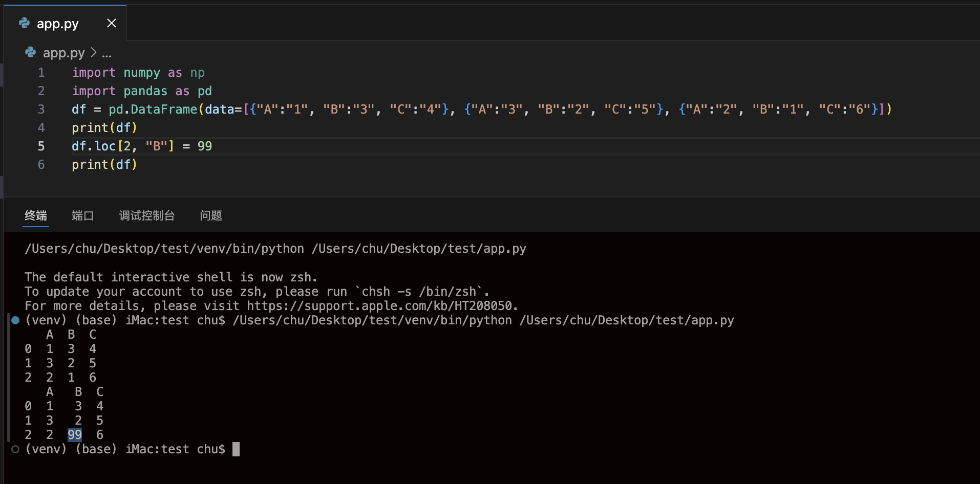Show the 问题 panel tab
980x484 pixels.
coord(211,215)
